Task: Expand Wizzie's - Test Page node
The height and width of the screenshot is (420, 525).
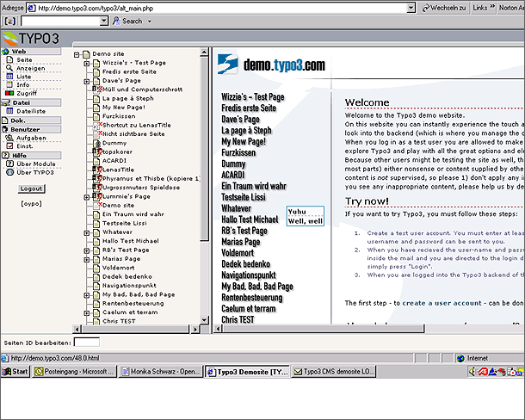Action: tap(87, 64)
